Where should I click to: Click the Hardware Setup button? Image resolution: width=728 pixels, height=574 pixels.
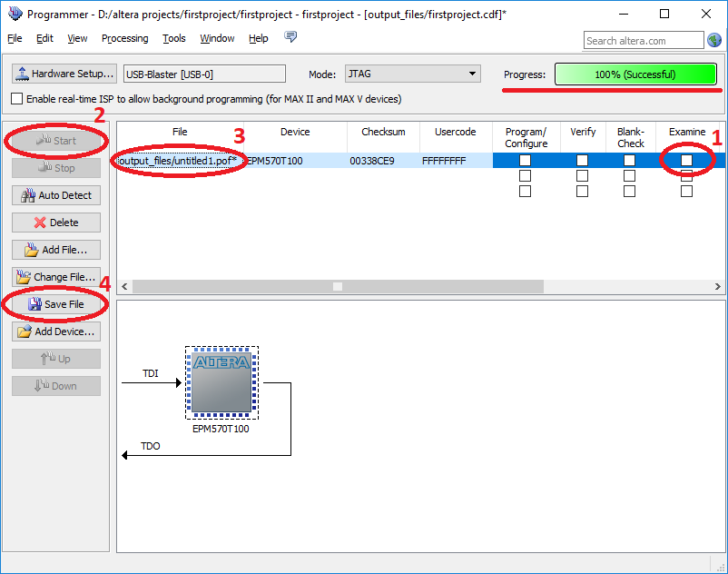click(x=64, y=74)
